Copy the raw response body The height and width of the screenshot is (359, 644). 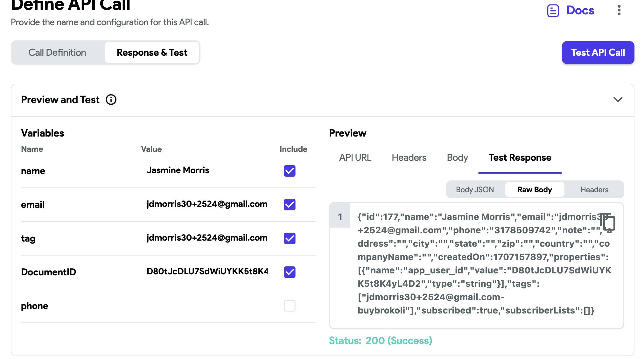[x=608, y=222]
